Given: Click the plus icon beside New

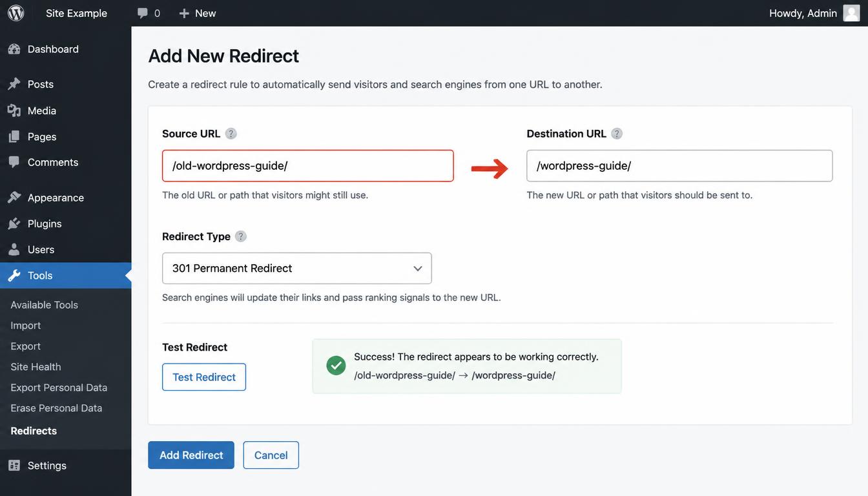Looking at the screenshot, I should pyautogui.click(x=184, y=13).
